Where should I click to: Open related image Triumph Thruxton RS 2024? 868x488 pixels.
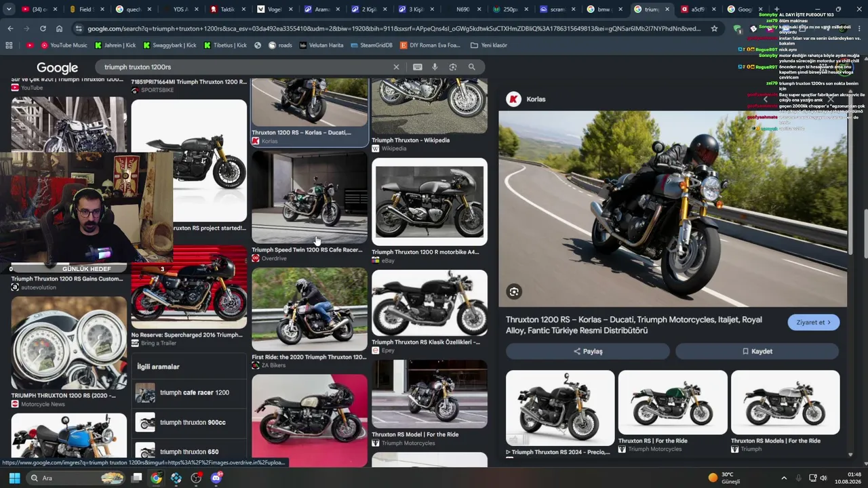560,407
